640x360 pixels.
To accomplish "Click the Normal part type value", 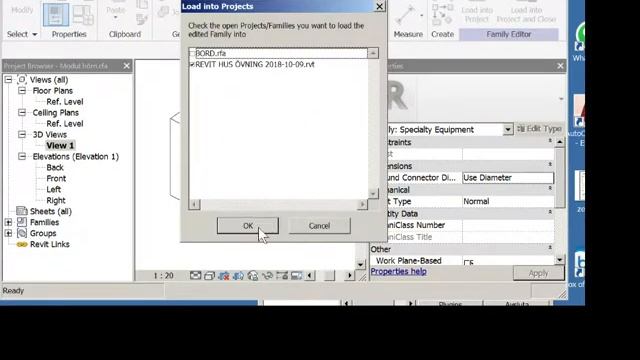I will click(x=508, y=201).
